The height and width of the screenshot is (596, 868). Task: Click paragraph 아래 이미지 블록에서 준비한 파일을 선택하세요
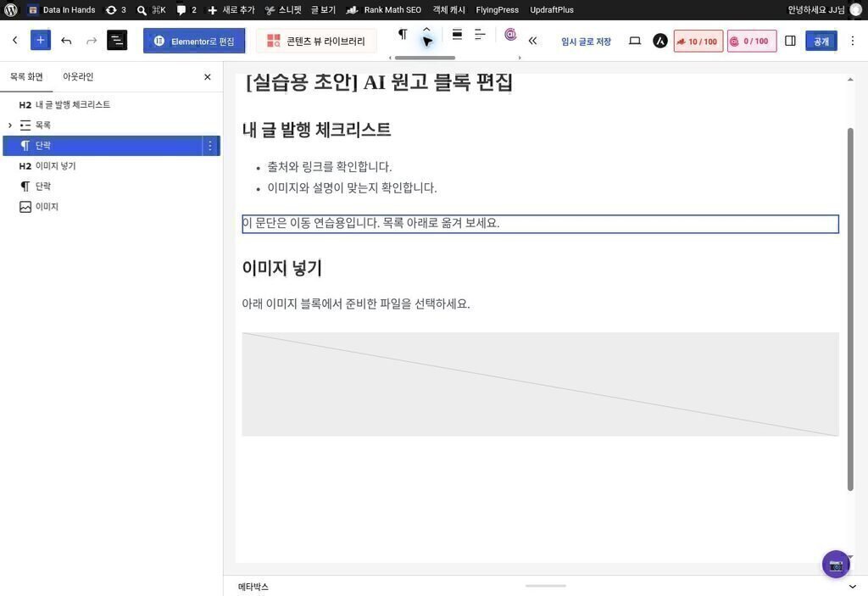356,304
